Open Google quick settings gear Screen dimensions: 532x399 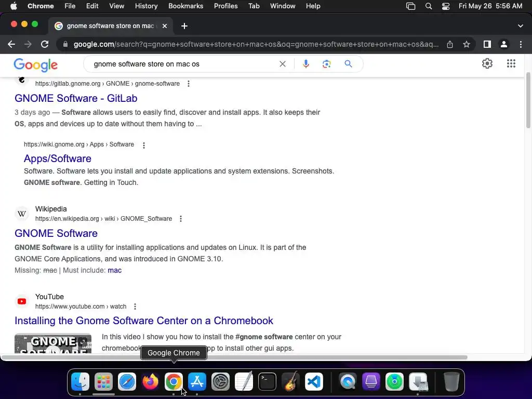(x=487, y=63)
